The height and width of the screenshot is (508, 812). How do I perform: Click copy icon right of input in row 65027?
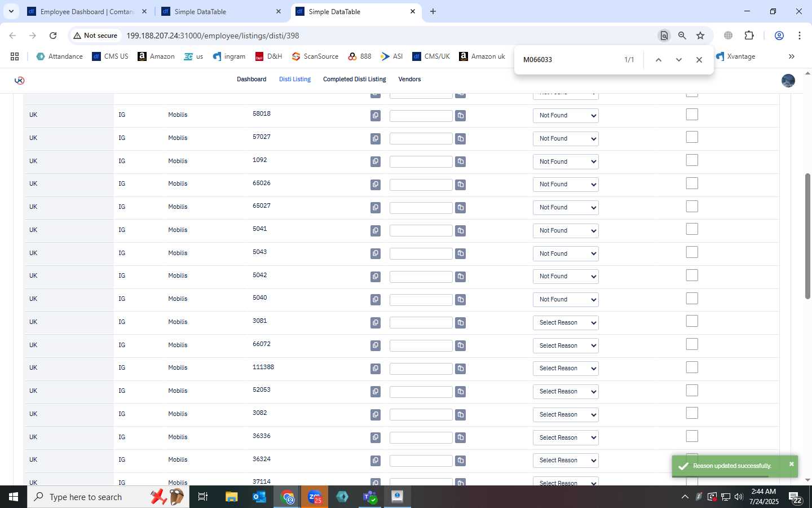pos(461,208)
